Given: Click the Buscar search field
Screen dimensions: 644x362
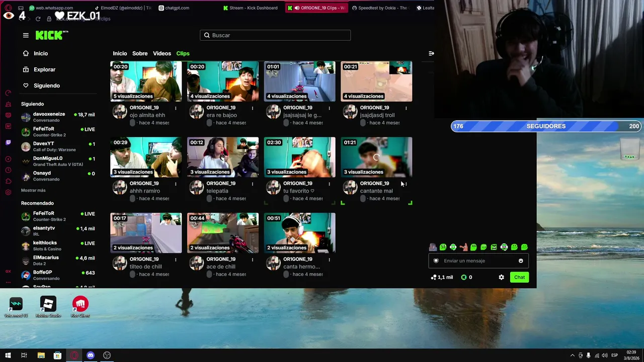Looking at the screenshot, I should coord(275,35).
